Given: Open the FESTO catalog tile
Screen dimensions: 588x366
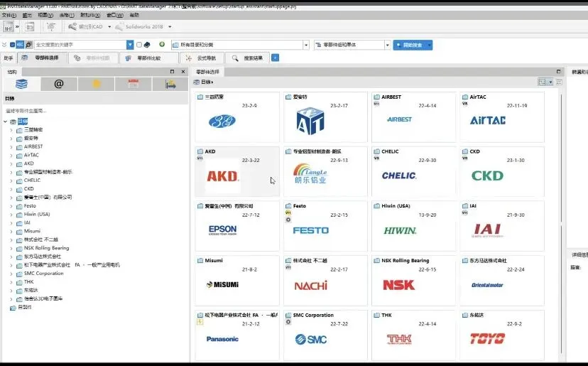Looking at the screenshot, I should point(325,226).
